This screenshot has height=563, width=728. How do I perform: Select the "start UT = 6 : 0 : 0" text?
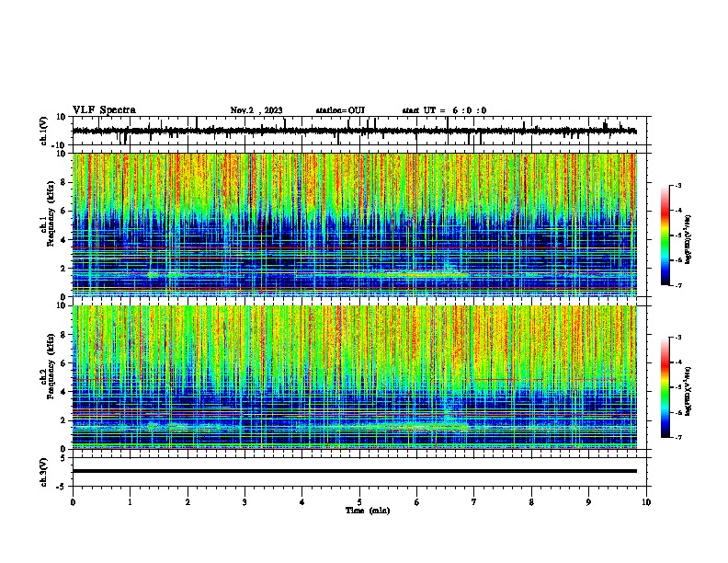(444, 110)
